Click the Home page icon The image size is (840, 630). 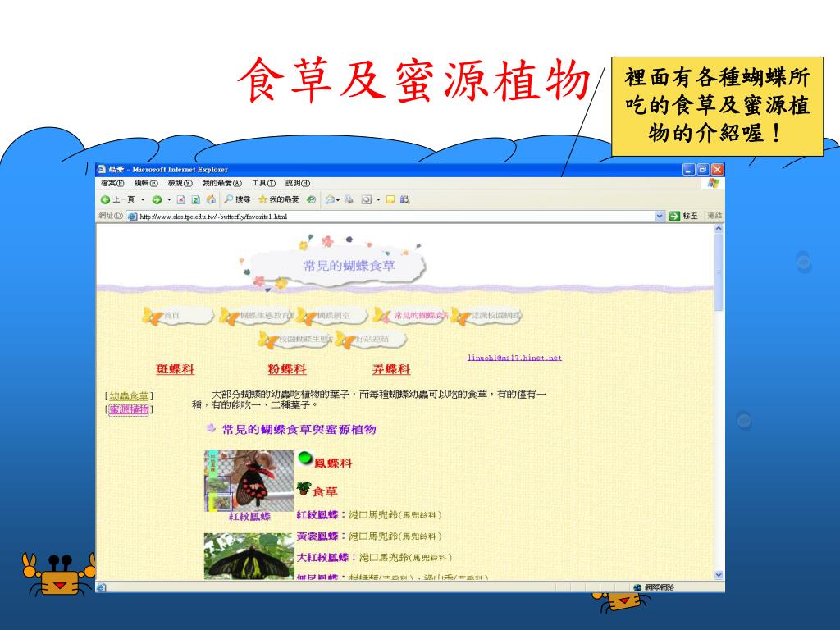(x=211, y=200)
